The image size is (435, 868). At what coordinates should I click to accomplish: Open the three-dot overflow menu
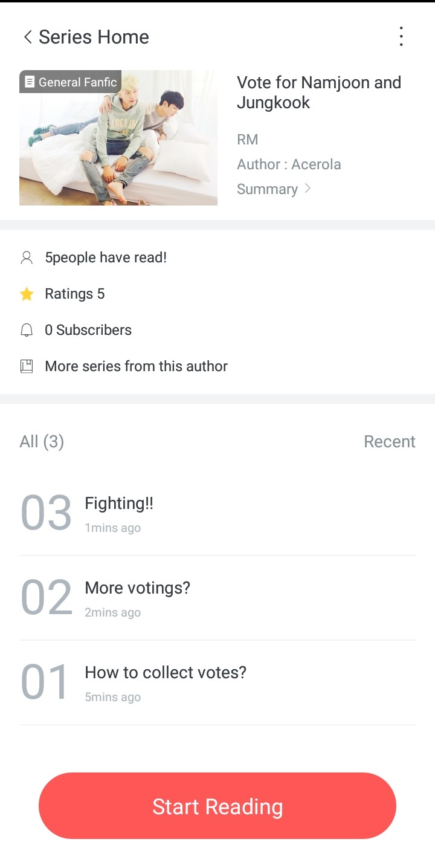[401, 37]
